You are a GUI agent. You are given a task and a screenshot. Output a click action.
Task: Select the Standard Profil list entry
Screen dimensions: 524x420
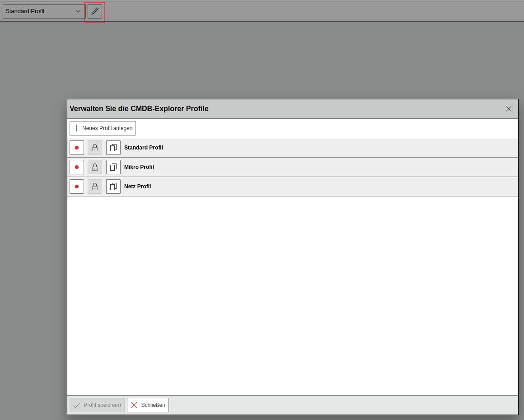click(144, 148)
